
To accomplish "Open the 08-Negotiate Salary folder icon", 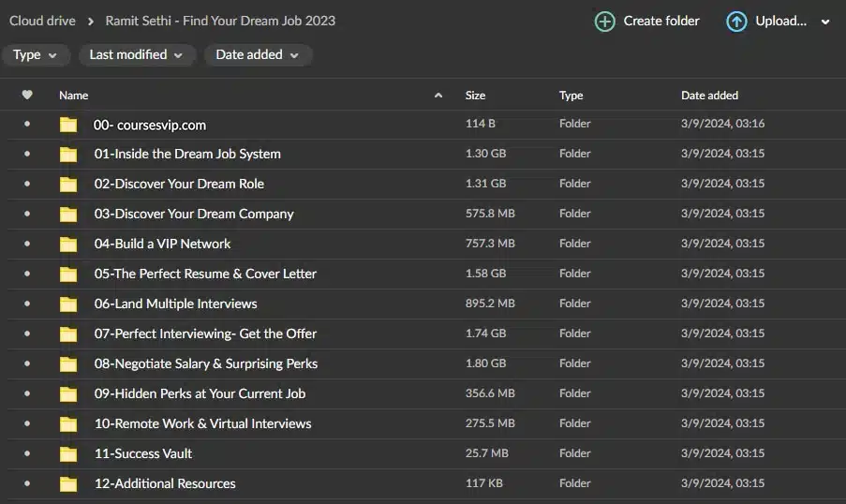I will click(x=68, y=364).
